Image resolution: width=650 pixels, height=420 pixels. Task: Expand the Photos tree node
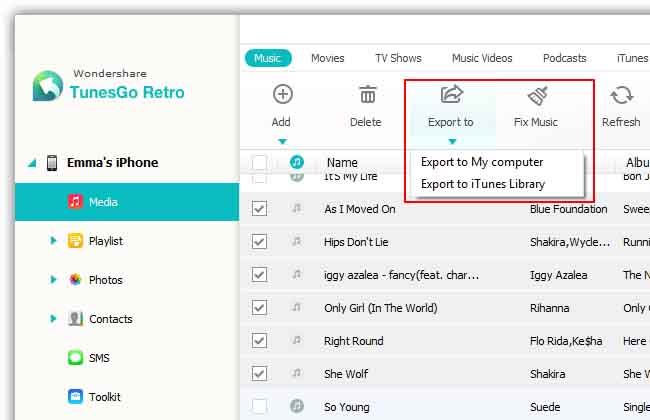click(53, 279)
